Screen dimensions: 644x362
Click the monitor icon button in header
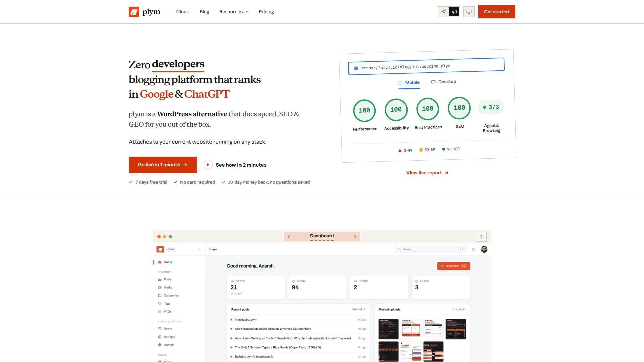469,12
